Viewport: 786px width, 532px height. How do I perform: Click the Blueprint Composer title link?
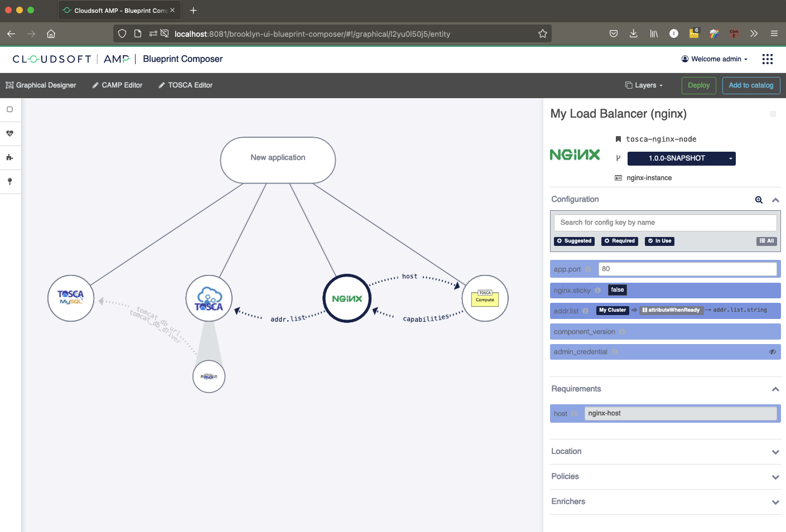182,59
